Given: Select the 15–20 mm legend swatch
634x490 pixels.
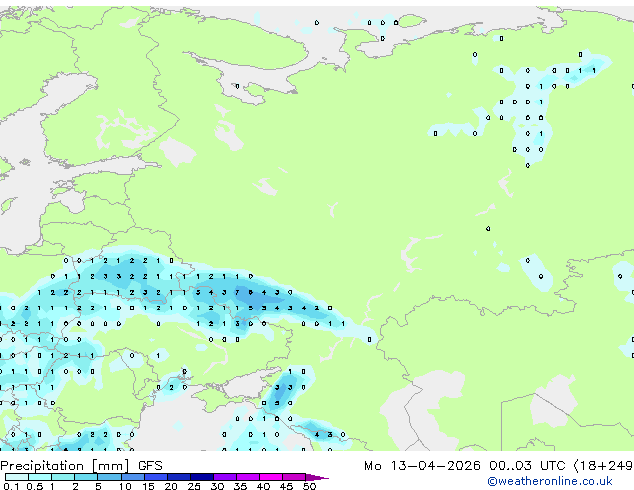Looking at the screenshot, I should tap(156, 477).
